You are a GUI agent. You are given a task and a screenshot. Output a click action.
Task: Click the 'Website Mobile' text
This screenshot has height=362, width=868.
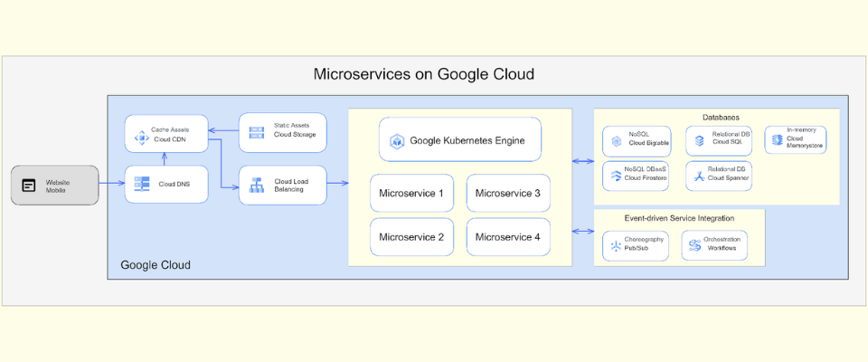[57, 186]
